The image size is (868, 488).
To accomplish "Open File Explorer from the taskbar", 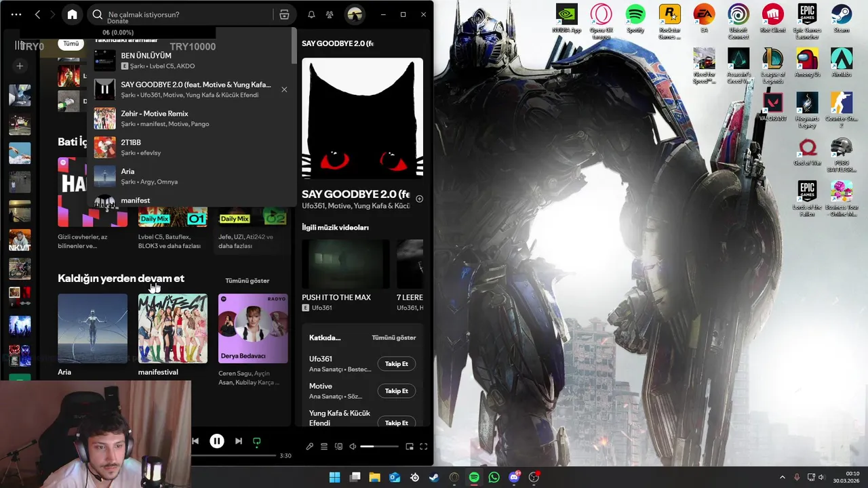I will point(374,477).
